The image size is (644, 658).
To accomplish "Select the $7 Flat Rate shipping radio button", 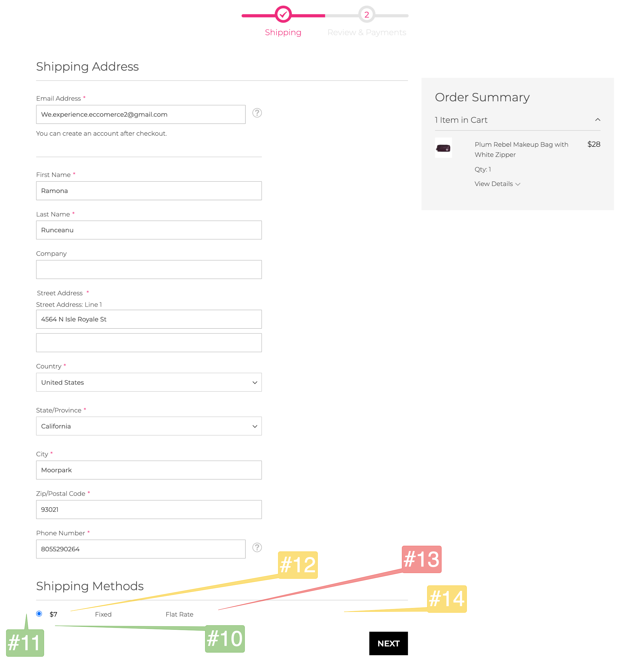I will [39, 614].
